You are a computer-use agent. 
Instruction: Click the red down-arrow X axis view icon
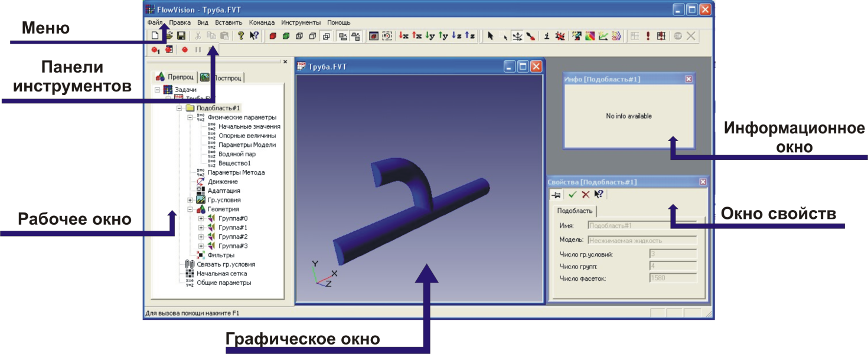point(403,36)
